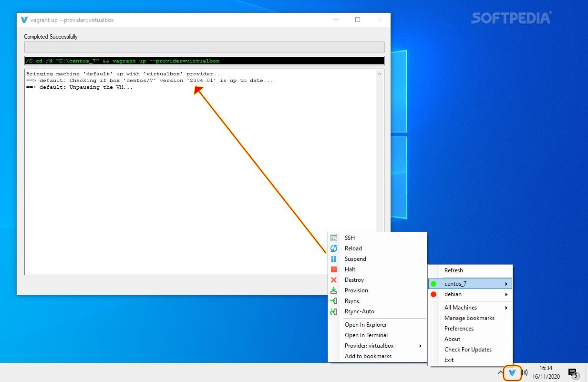The image size is (588, 382).
Task: Open Manage Bookmarks
Action: [470, 318]
